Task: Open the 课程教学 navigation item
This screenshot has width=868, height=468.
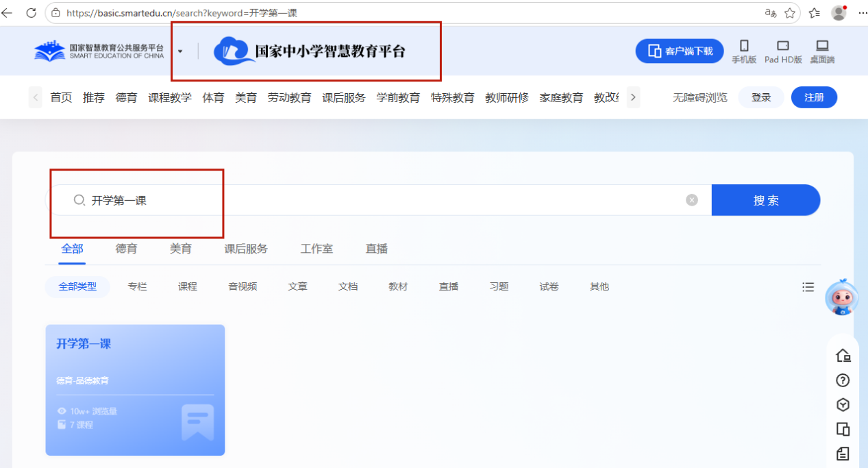Action: 170,97
